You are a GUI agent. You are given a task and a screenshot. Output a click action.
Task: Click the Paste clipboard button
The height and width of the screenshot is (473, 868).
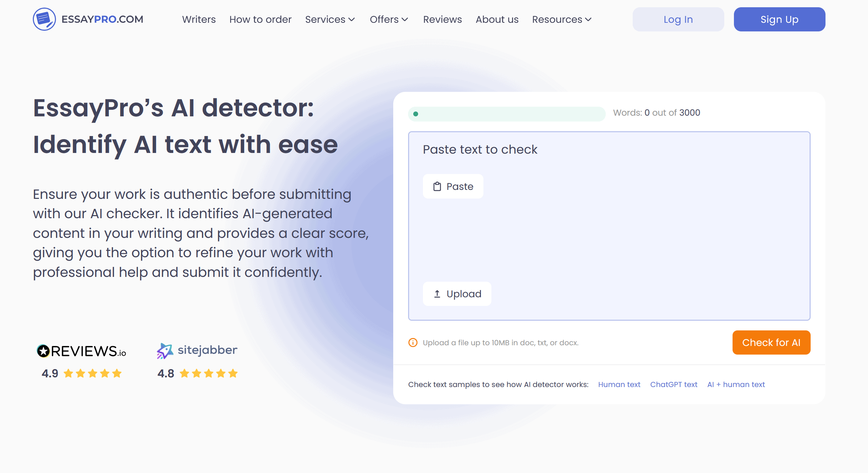click(453, 186)
